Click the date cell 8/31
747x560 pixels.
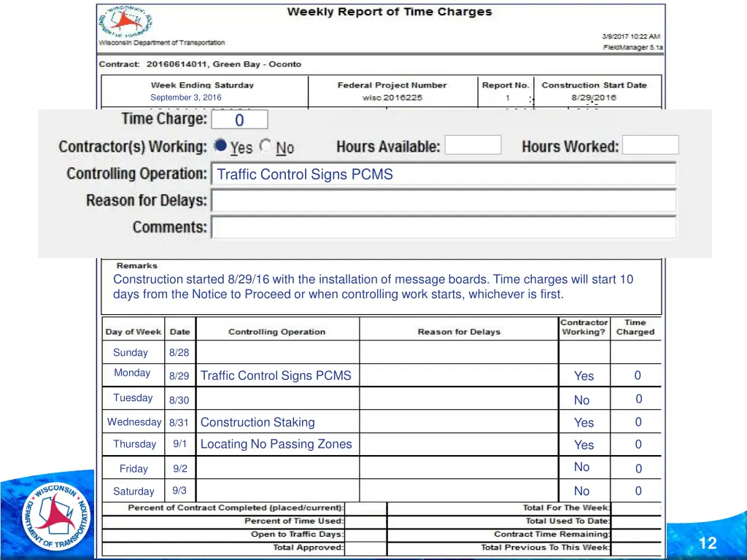(x=179, y=422)
